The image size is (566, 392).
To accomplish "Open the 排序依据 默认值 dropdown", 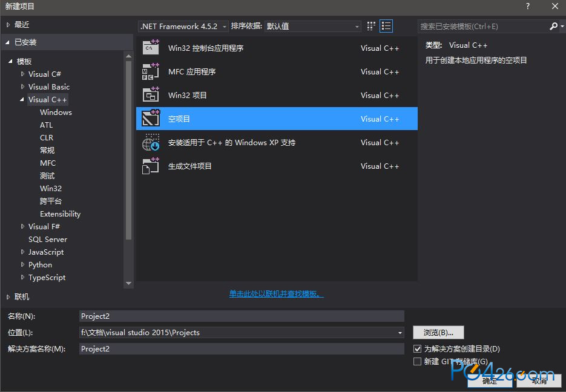I will coord(312,27).
